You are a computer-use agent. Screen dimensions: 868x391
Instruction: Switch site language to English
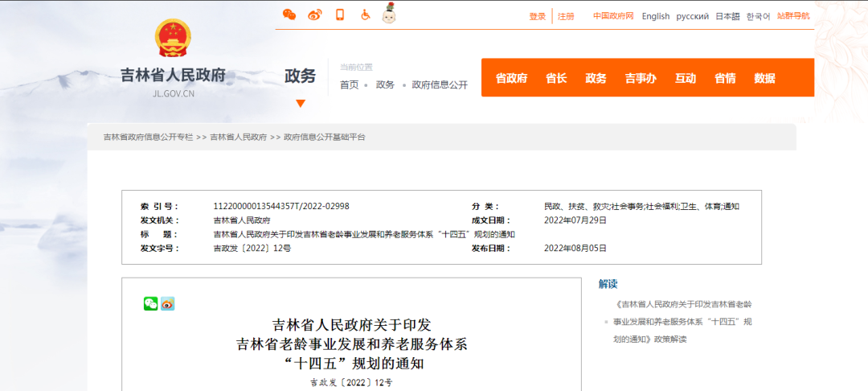(x=655, y=16)
